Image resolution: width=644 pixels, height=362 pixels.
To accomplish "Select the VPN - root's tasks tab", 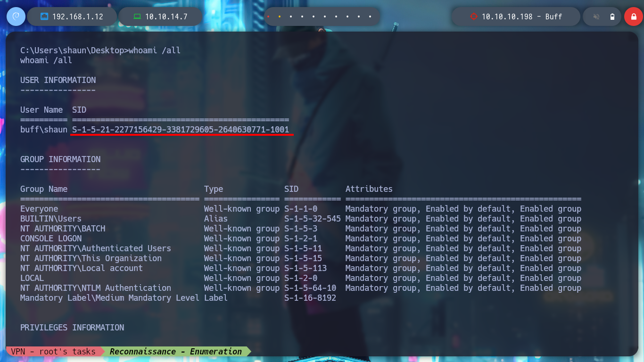I will (53, 351).
